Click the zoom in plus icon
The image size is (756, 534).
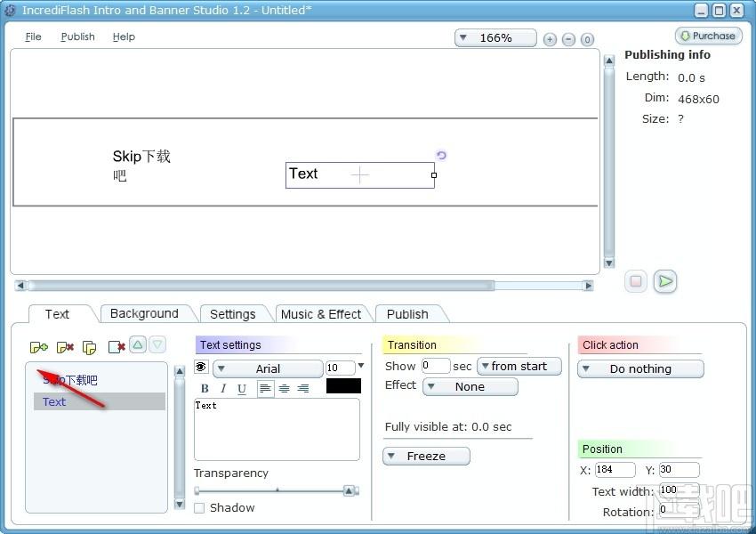click(x=550, y=39)
